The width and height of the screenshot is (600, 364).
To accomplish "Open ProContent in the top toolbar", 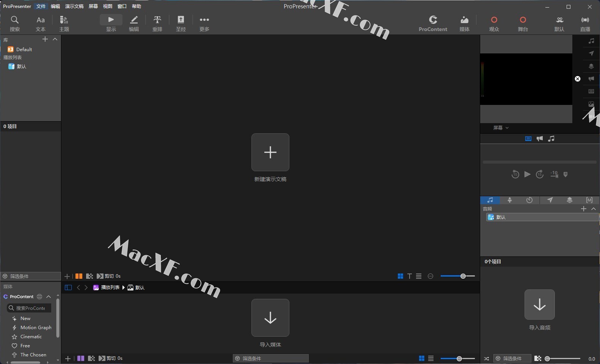I will pos(433,23).
